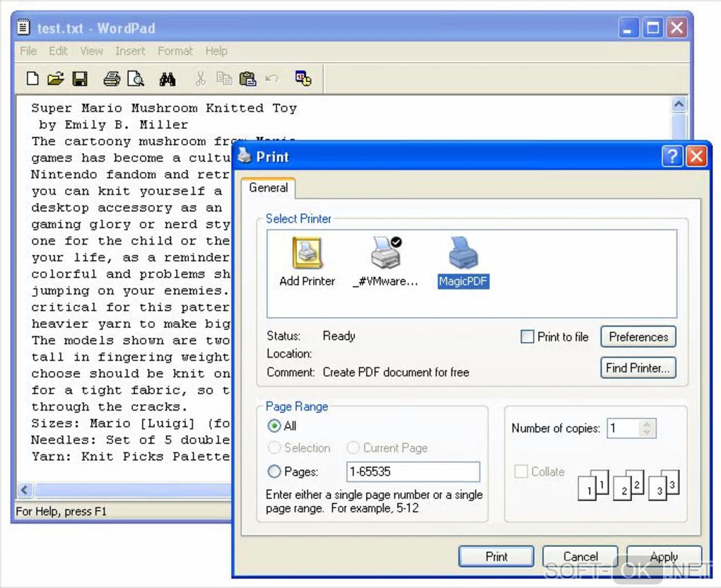Click the Number of copies field
This screenshot has width=721, height=588.
pyautogui.click(x=623, y=428)
